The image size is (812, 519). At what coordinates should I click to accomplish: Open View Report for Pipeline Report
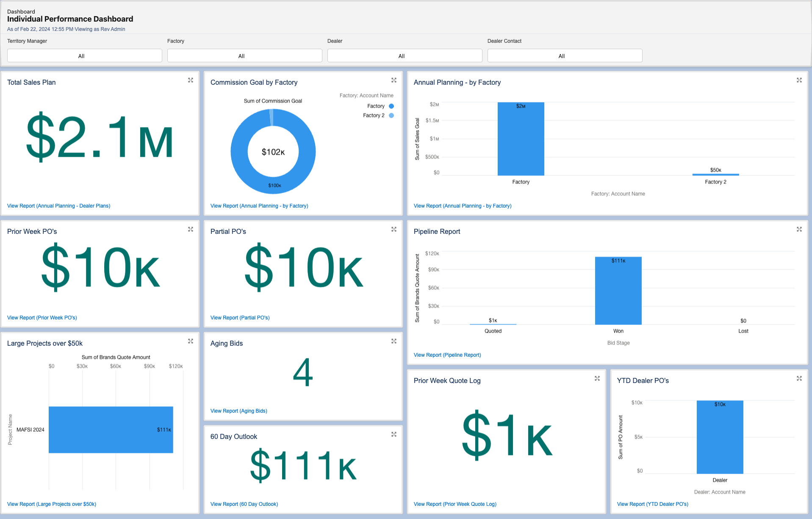(447, 355)
